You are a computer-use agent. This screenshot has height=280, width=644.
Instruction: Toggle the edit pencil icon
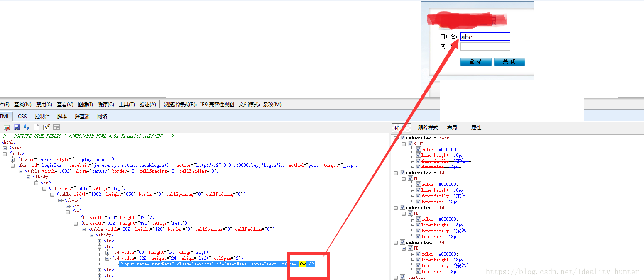[47, 127]
